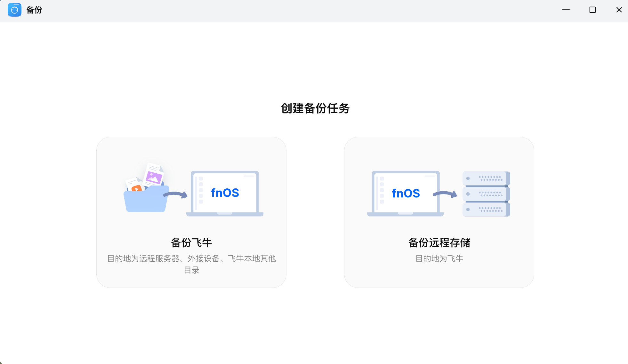Select the 备份飞牛 card title
The width and height of the screenshot is (628, 364).
point(191,243)
